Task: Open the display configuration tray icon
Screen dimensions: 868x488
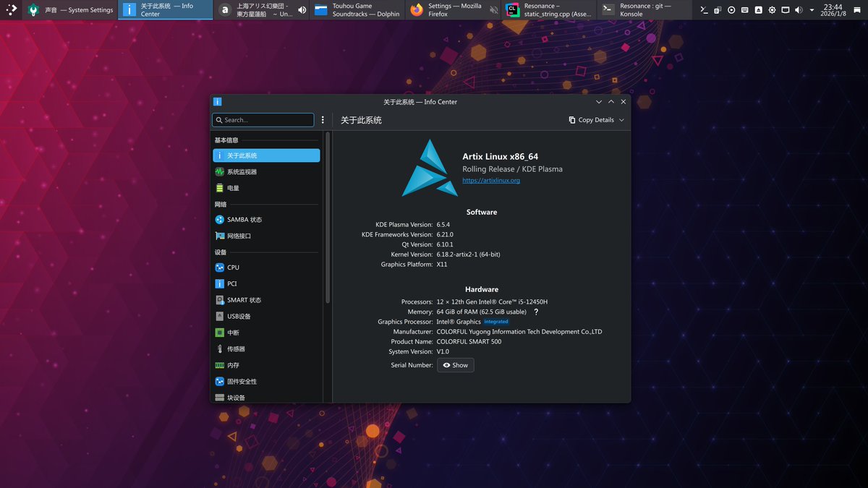Action: click(786, 10)
